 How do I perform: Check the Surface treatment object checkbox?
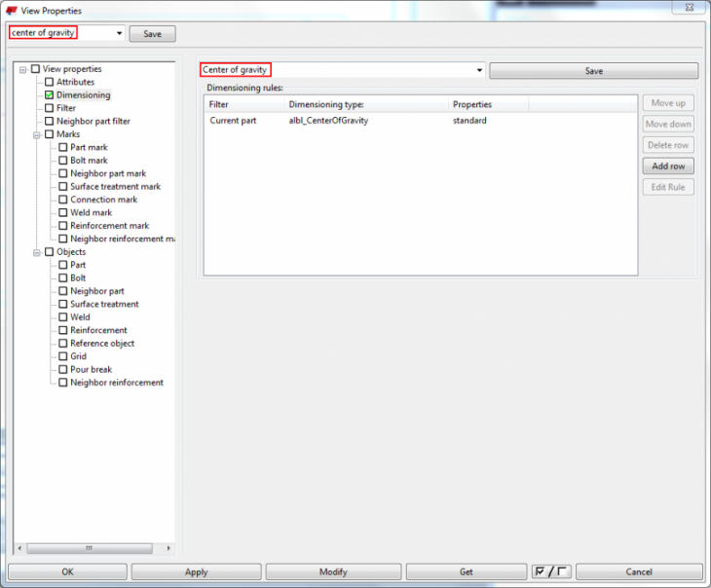(63, 304)
